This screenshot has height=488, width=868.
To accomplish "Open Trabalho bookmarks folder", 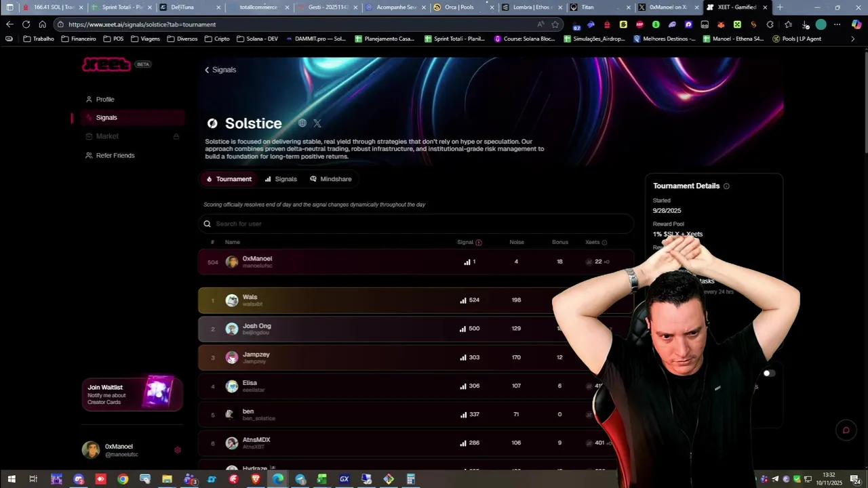I will click(x=39, y=39).
